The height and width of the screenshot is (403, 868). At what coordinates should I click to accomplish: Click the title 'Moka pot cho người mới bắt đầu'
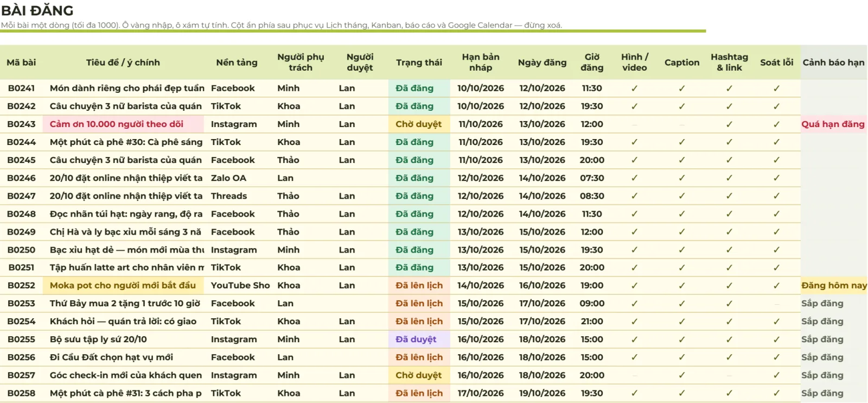coord(123,285)
